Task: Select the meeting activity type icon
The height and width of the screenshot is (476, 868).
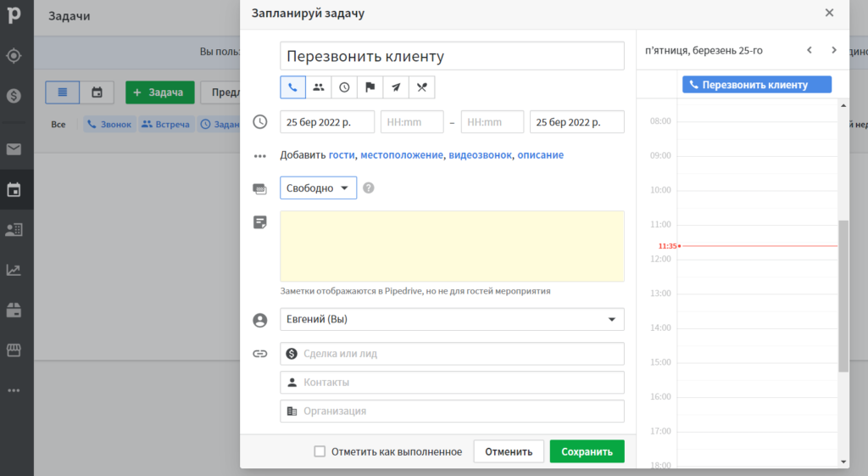Action: 319,87
